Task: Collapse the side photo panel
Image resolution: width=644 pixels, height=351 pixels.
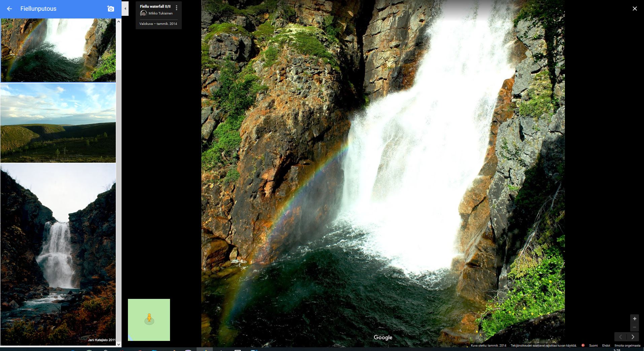Action: [125, 9]
